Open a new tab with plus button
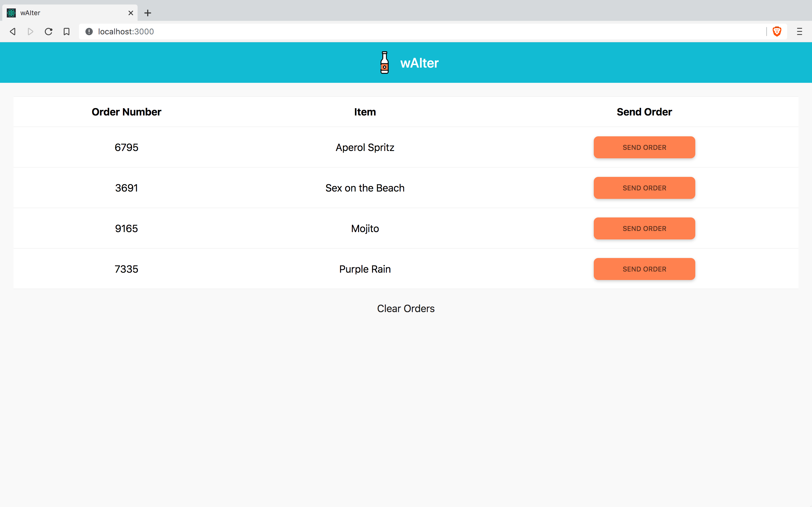 coord(148,13)
